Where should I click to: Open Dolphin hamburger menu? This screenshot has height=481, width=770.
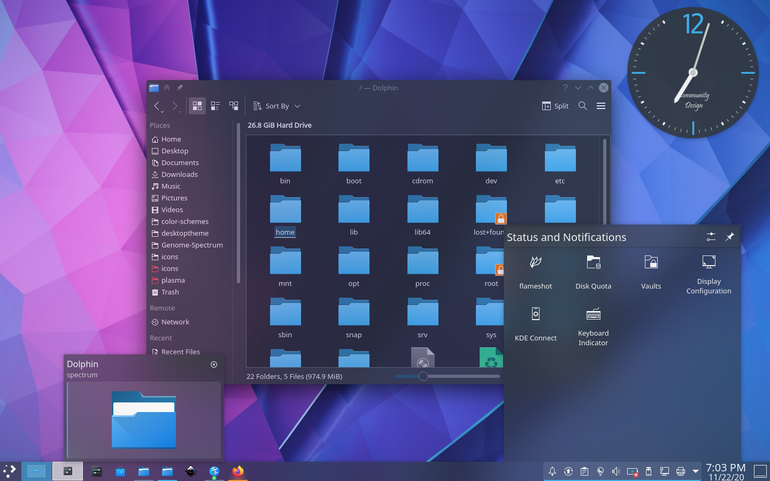601,106
